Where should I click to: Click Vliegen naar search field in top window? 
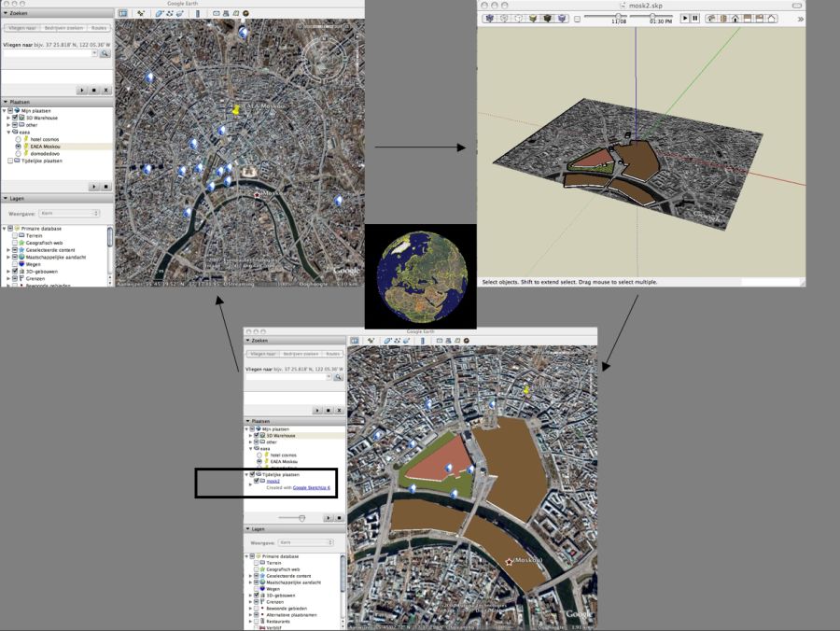(49, 53)
